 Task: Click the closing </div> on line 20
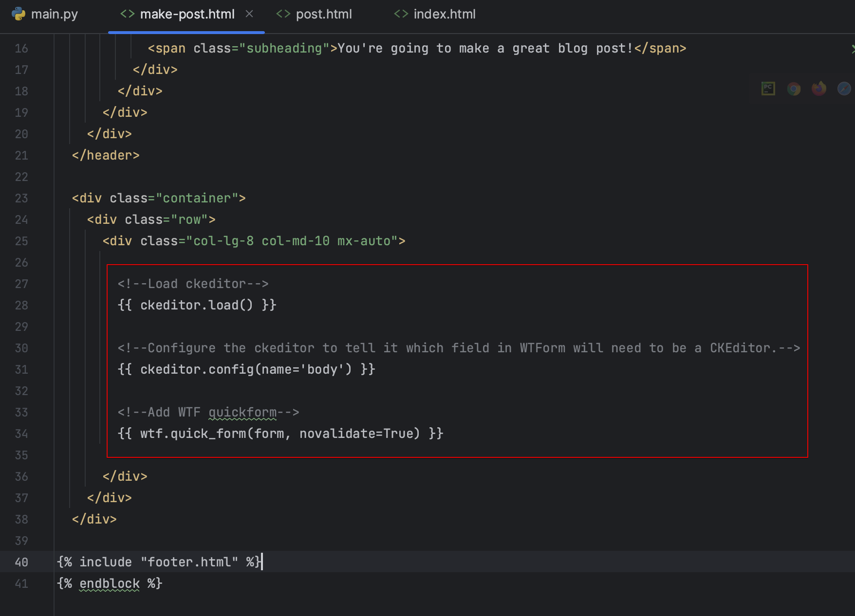(x=110, y=134)
